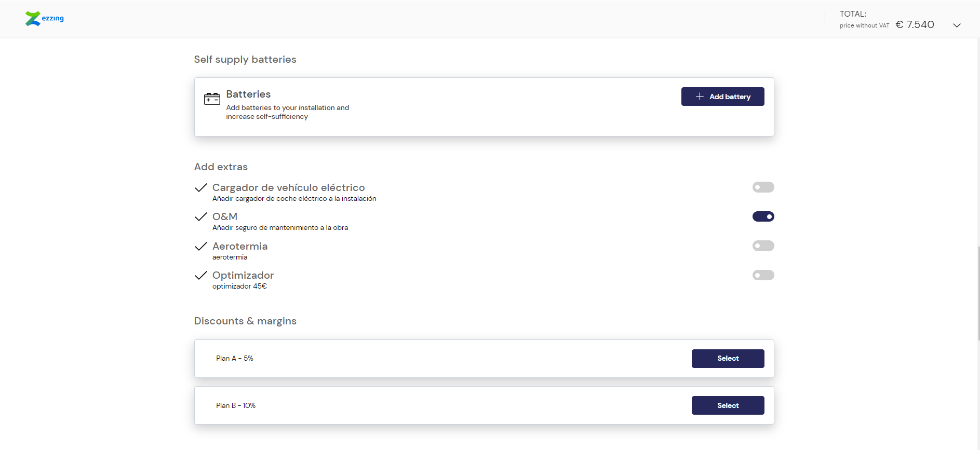Disable the O&M maintenance toggle

pyautogui.click(x=763, y=216)
